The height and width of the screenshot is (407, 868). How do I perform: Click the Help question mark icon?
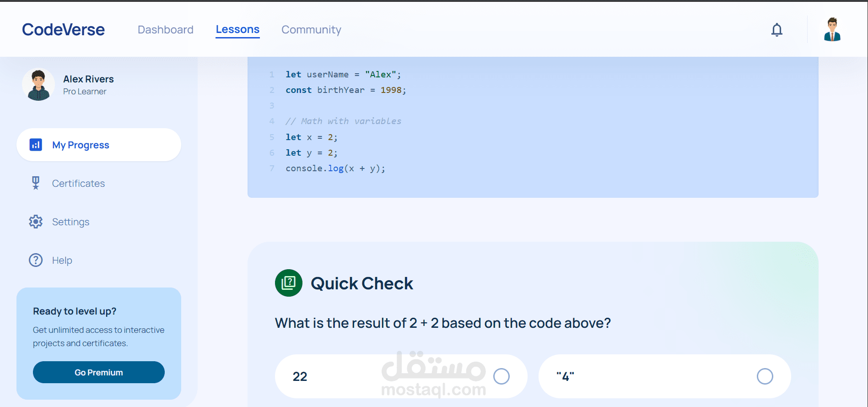point(36,260)
